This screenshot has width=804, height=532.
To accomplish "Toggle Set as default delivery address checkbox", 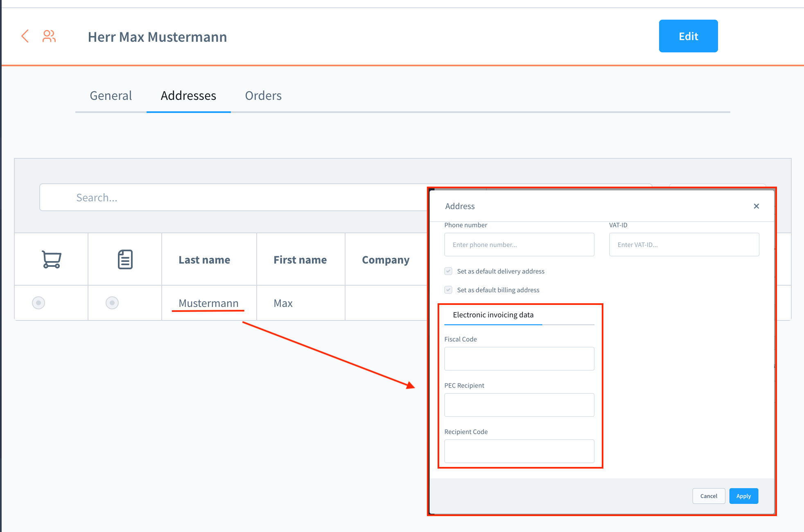I will [449, 271].
